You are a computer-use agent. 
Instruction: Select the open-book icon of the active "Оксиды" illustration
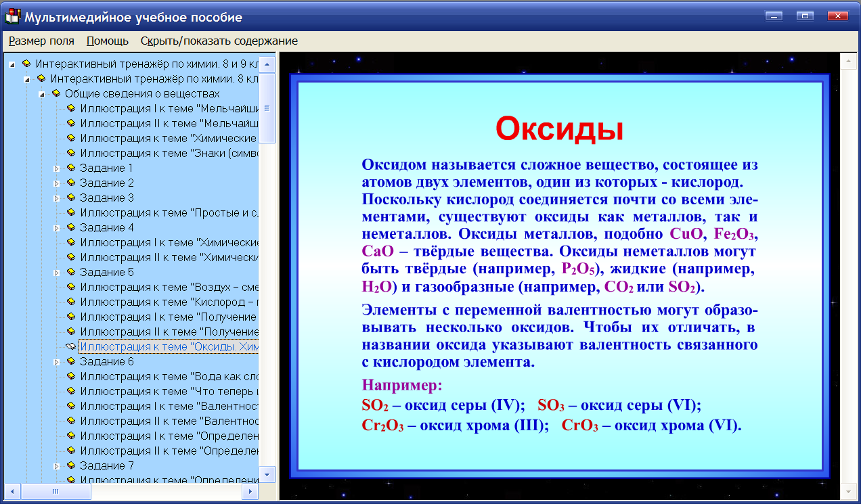[70, 346]
